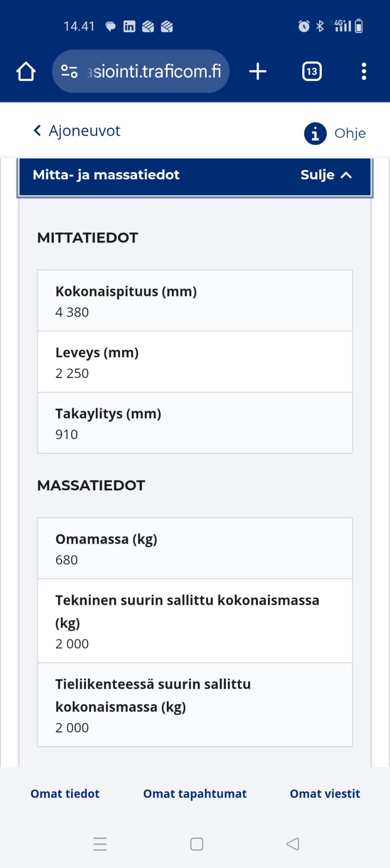Tap the LinkedIn notification icon
The image size is (390, 868).
[129, 26]
